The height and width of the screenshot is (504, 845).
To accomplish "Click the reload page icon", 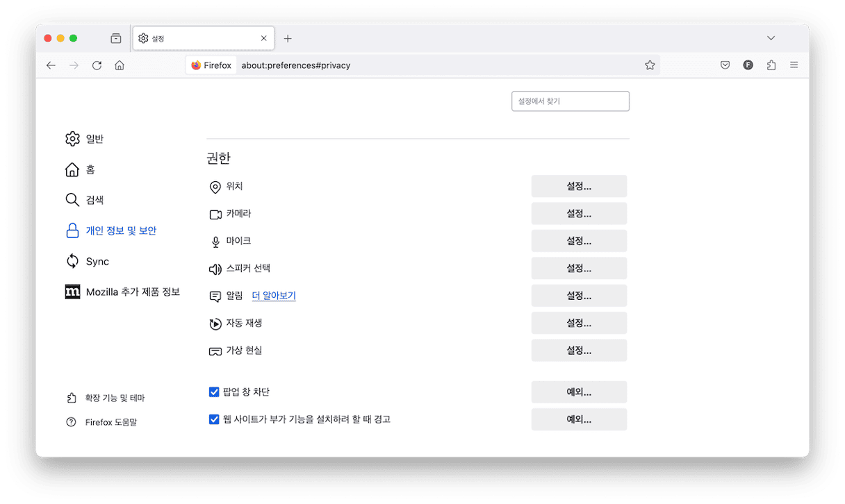I will [x=97, y=65].
